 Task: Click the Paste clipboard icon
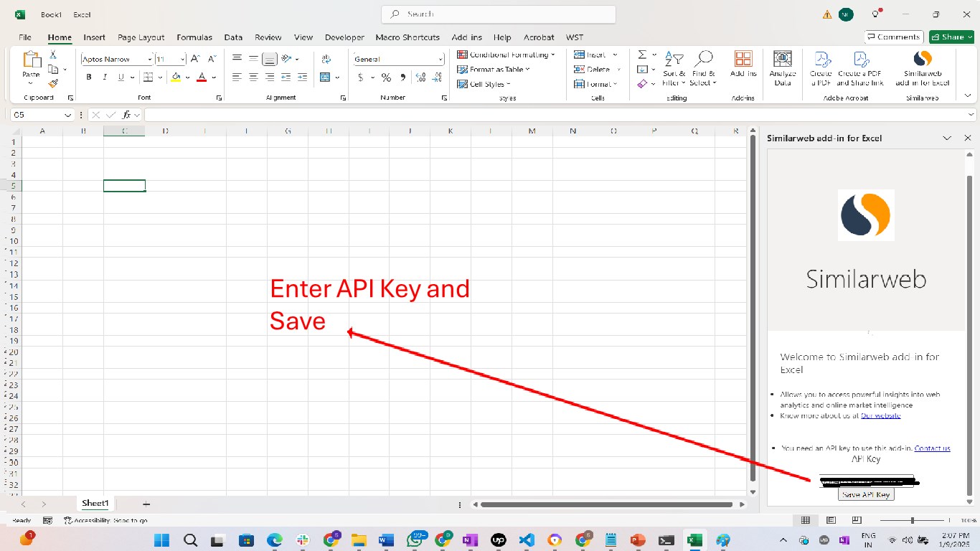coord(31,60)
